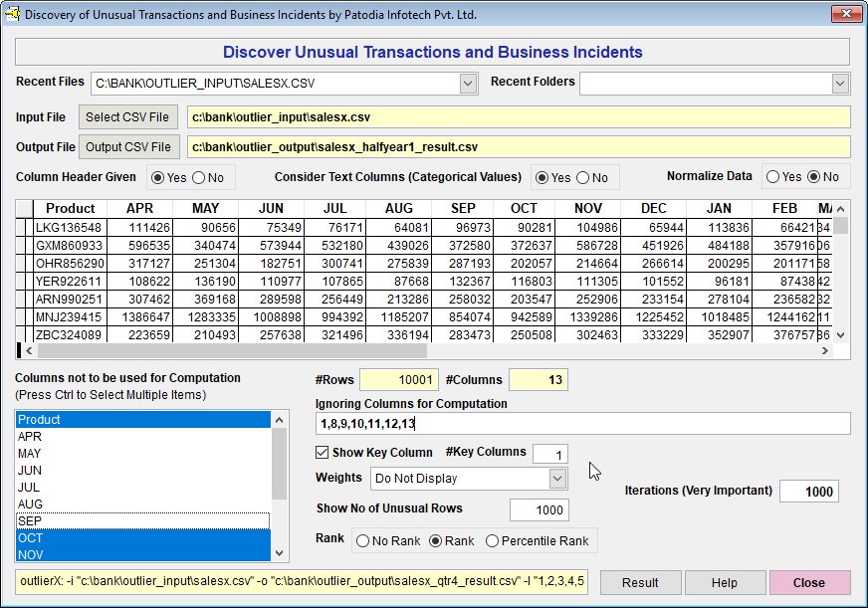Select No for Consider Text Columns
The height and width of the screenshot is (608, 868).
[x=582, y=178]
